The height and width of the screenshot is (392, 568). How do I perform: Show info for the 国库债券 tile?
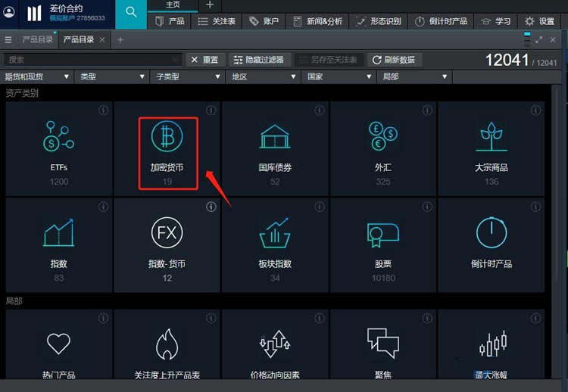pyautogui.click(x=319, y=110)
